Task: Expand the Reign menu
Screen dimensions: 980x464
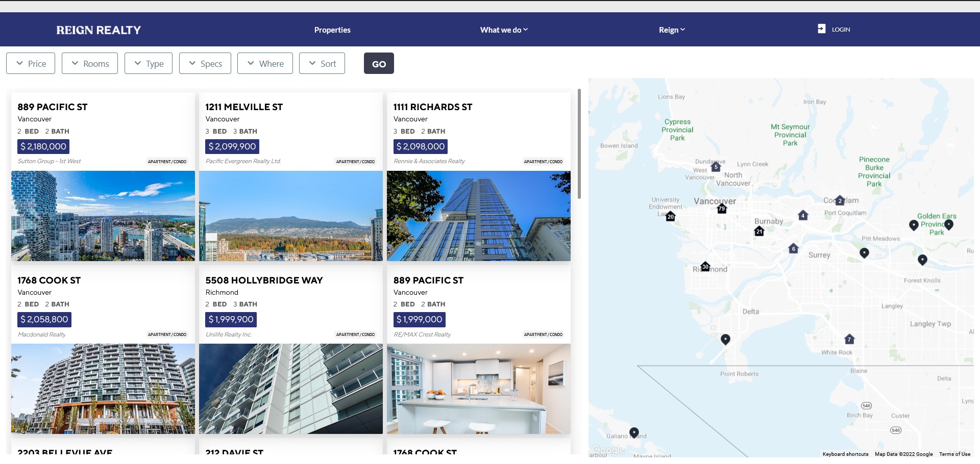Action: (672, 30)
